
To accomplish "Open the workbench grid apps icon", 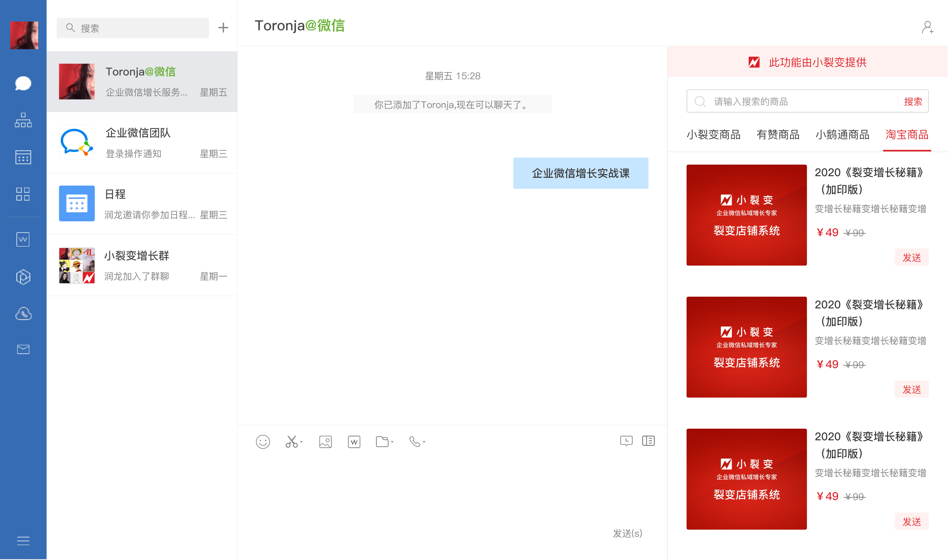I will click(x=23, y=194).
